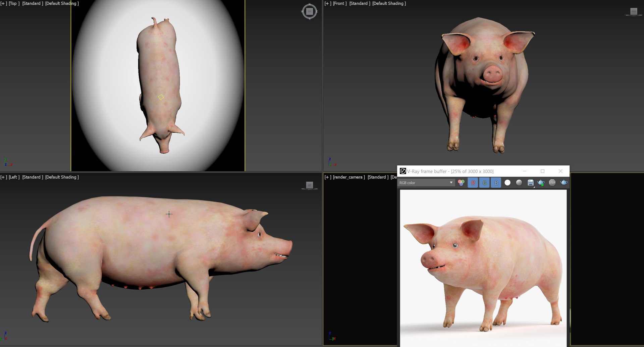
Task: Open Front viewport [Standard] menu
Action: point(360,3)
